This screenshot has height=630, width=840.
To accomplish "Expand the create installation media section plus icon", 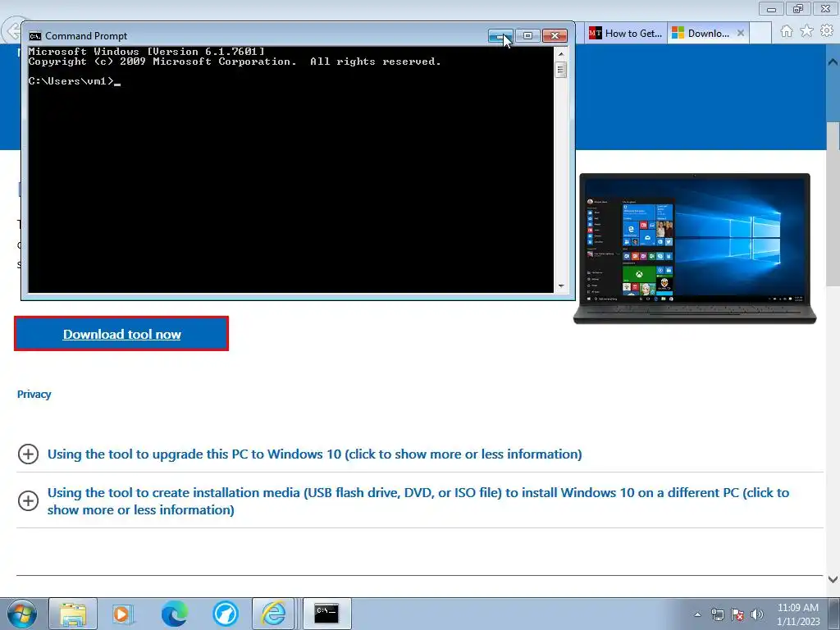I will (x=29, y=501).
